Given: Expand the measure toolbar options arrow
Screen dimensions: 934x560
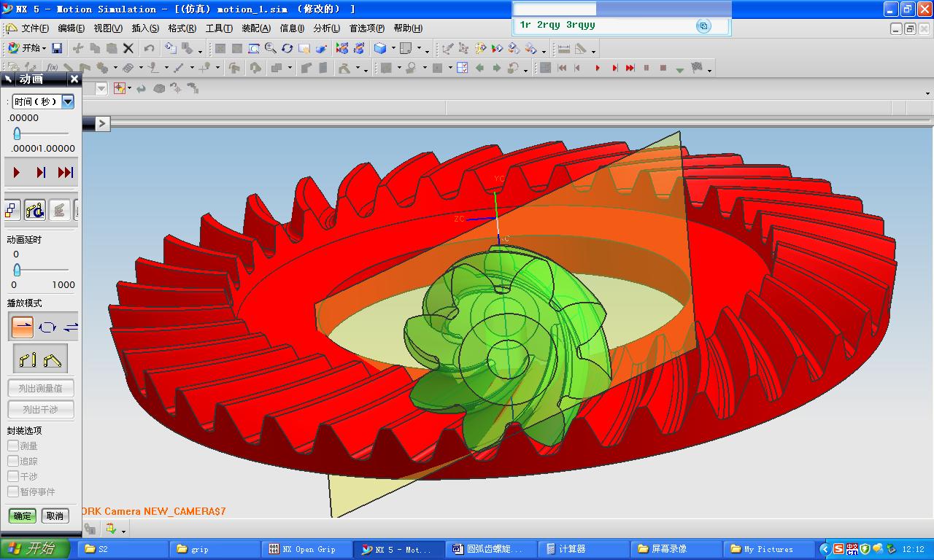Looking at the screenshot, I should click(593, 51).
